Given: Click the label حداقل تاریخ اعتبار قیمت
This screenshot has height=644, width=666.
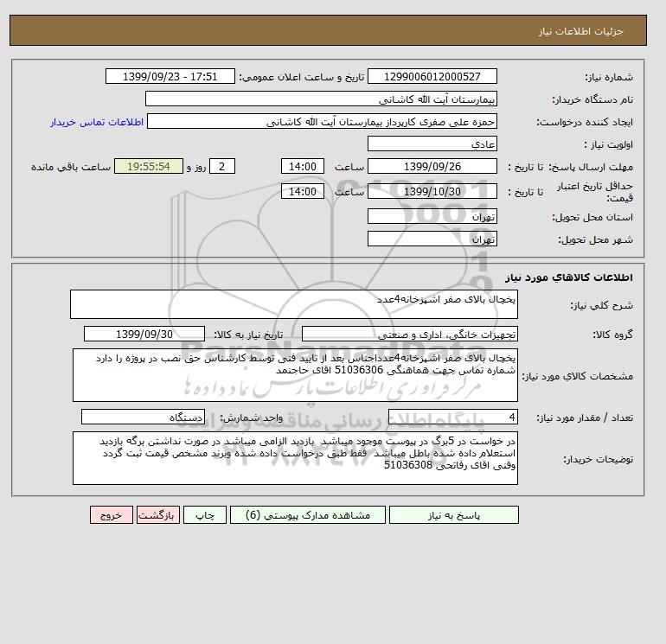Looking at the screenshot, I should (595, 192).
